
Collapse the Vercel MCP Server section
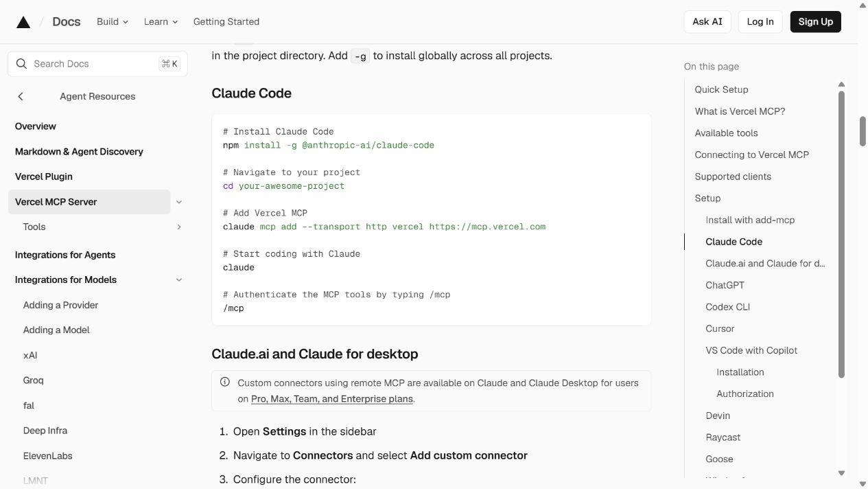point(179,202)
